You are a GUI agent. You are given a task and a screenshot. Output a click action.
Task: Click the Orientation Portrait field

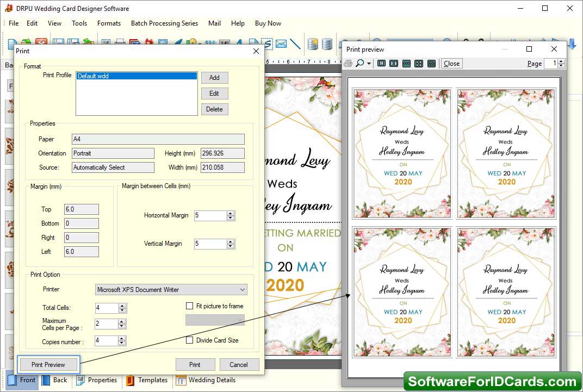click(x=113, y=153)
